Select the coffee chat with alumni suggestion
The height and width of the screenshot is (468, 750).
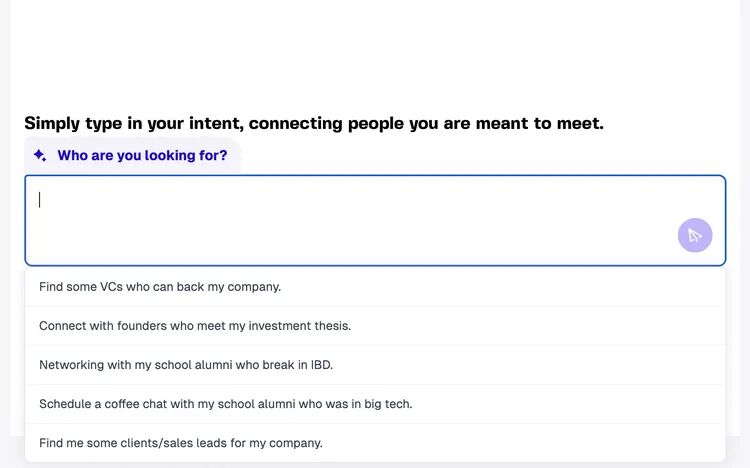click(x=225, y=404)
